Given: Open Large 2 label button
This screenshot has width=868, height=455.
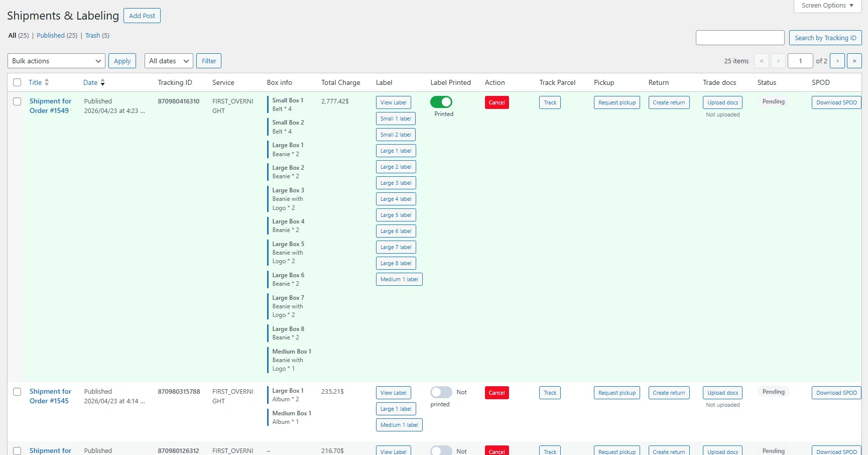Looking at the screenshot, I should [396, 167].
